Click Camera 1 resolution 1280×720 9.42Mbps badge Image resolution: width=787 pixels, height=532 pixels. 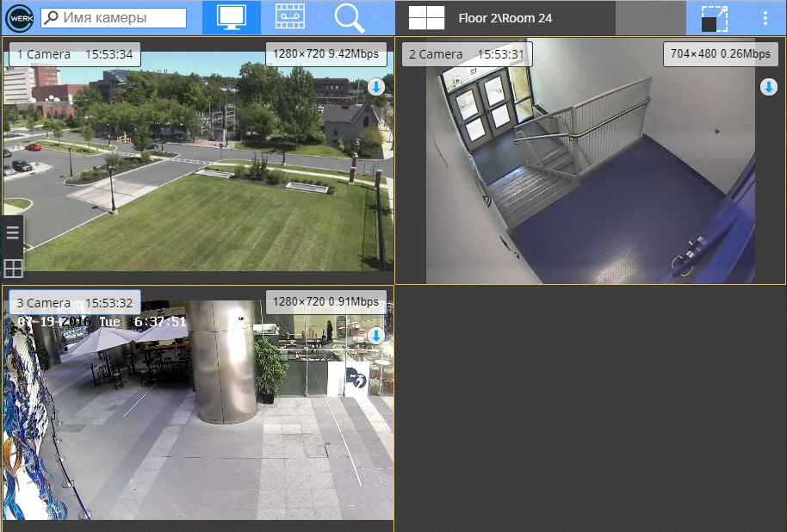325,54
